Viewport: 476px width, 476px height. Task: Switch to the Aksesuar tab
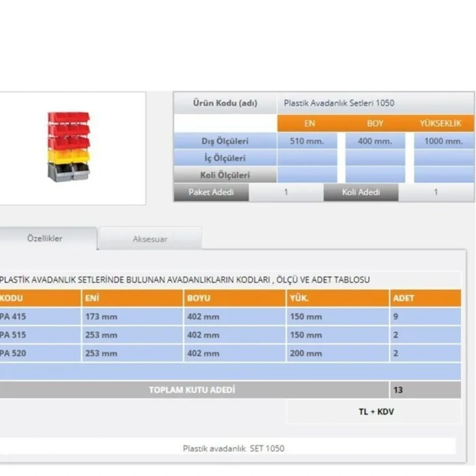point(150,239)
